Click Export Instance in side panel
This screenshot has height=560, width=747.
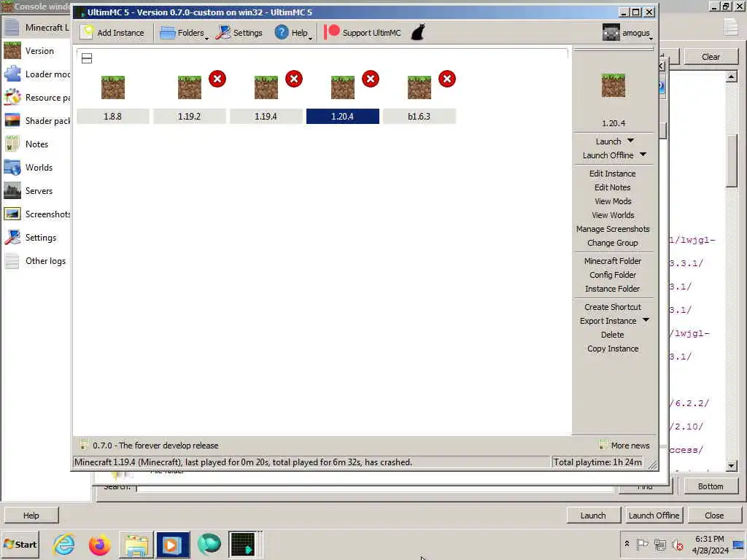[x=608, y=321]
